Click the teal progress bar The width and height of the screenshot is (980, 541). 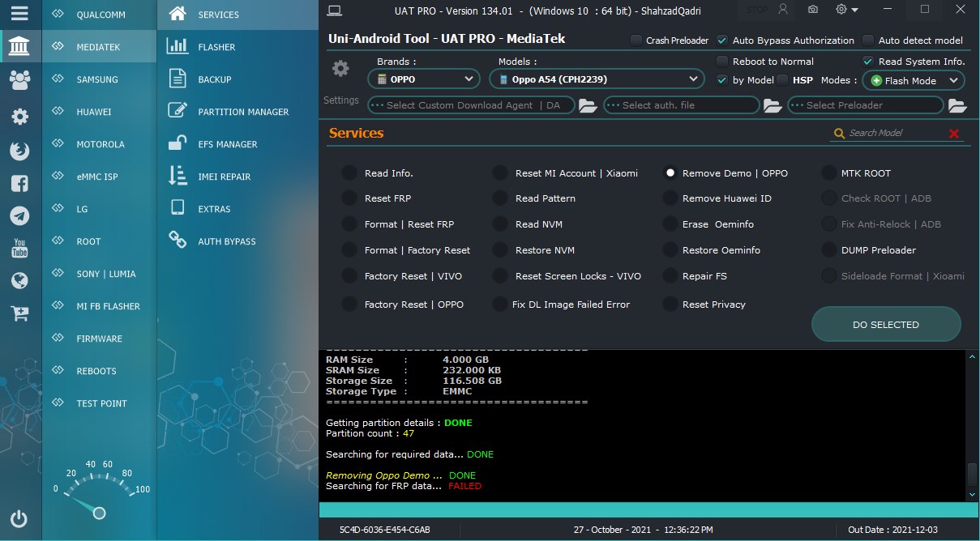pos(648,510)
